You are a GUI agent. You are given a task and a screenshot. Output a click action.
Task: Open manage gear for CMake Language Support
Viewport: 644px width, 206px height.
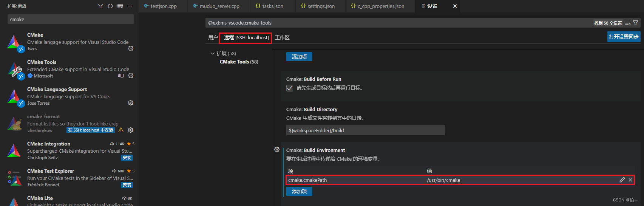point(131,103)
